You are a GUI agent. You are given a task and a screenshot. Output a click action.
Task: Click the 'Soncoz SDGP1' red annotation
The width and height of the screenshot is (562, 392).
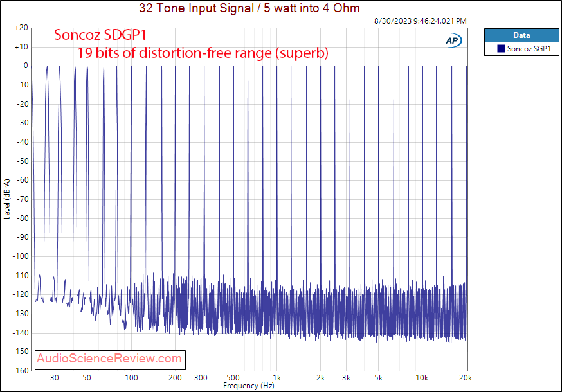100,35
